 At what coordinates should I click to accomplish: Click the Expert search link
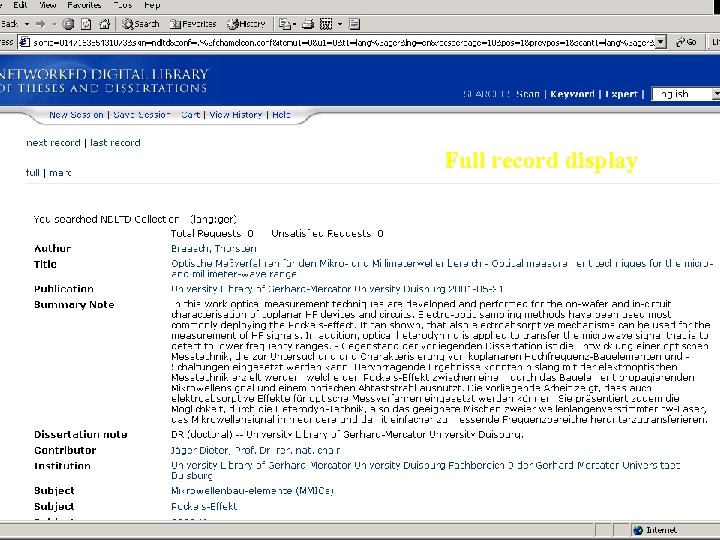tap(621, 94)
